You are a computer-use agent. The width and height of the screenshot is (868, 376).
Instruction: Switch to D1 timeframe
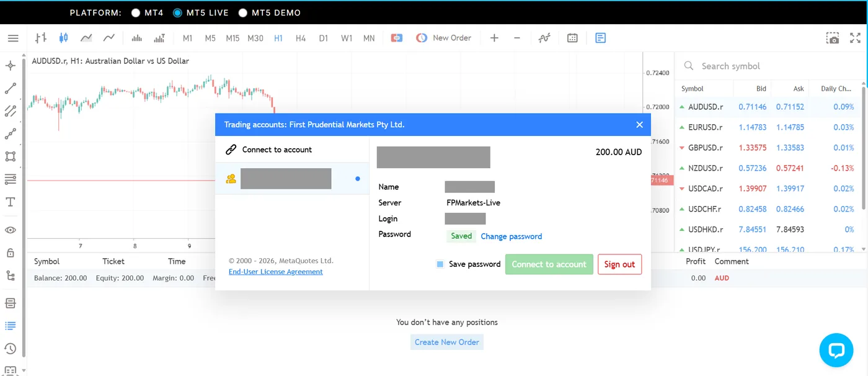(323, 38)
